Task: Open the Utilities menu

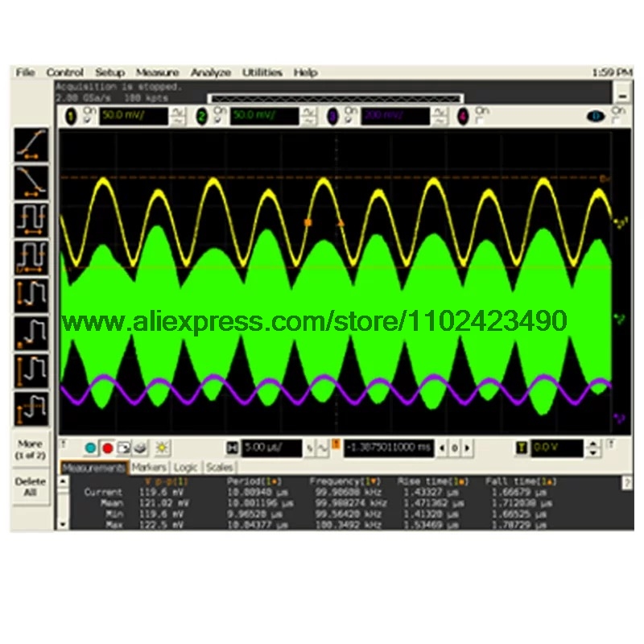Action: [262, 72]
